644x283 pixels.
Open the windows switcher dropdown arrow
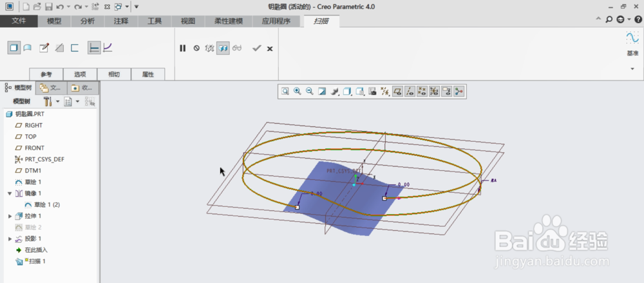coord(128,7)
